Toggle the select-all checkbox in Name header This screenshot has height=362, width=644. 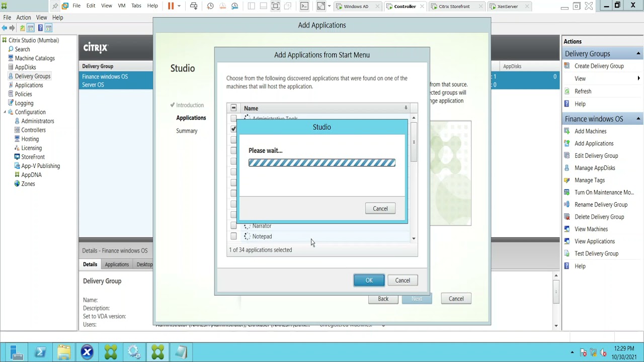click(233, 108)
